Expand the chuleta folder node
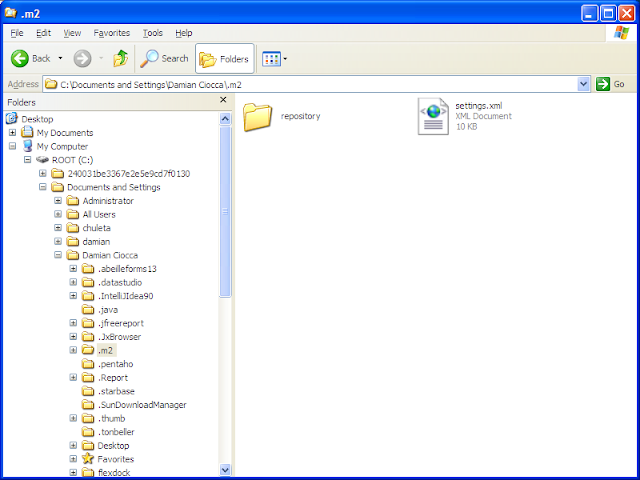The height and width of the screenshot is (480, 640). tap(58, 228)
